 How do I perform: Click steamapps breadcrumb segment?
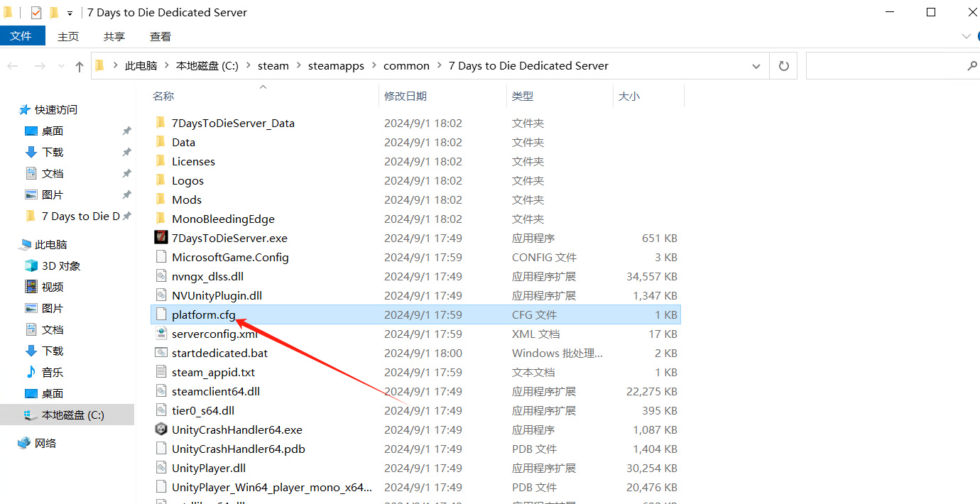336,66
